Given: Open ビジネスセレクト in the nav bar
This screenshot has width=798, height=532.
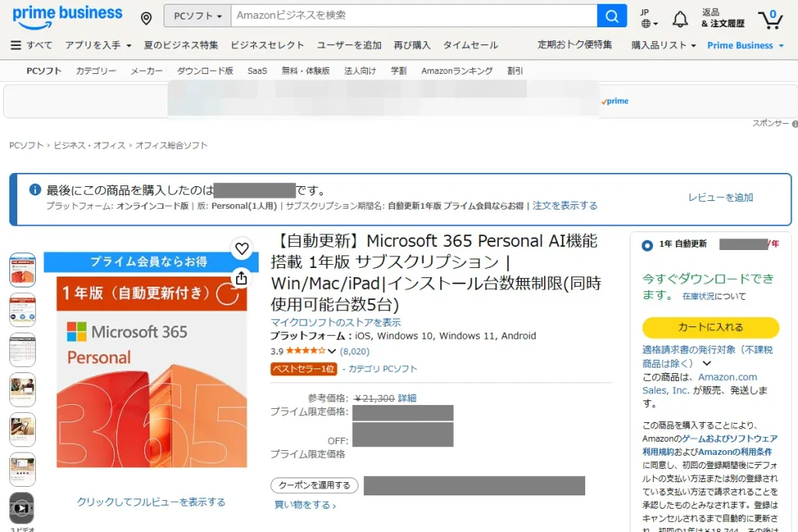Looking at the screenshot, I should coord(267,45).
